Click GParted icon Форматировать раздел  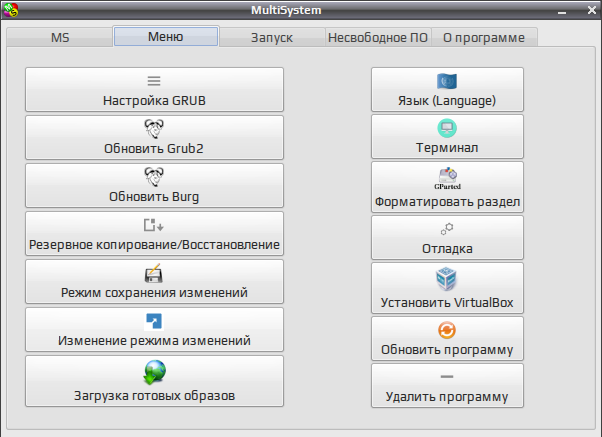pyautogui.click(x=447, y=179)
